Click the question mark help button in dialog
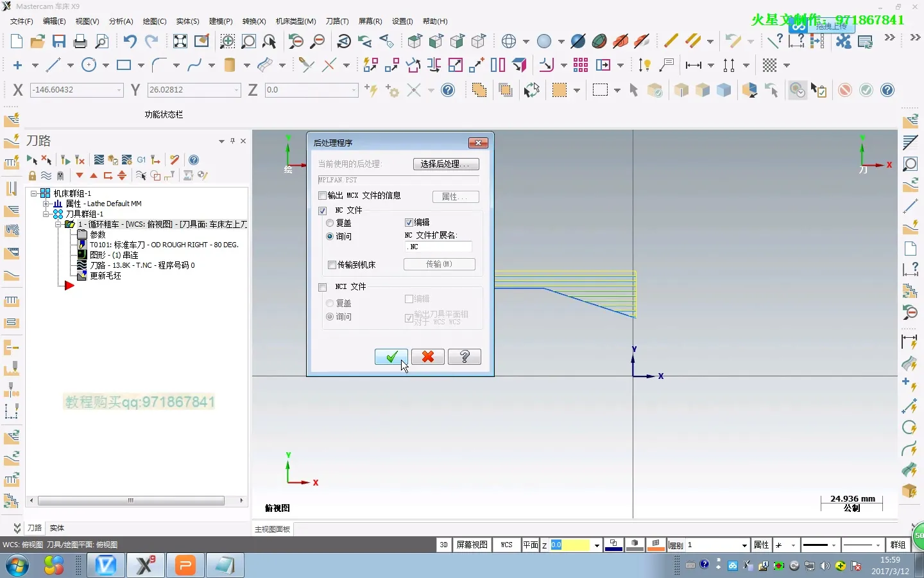Image resolution: width=924 pixels, height=578 pixels. pyautogui.click(x=465, y=356)
